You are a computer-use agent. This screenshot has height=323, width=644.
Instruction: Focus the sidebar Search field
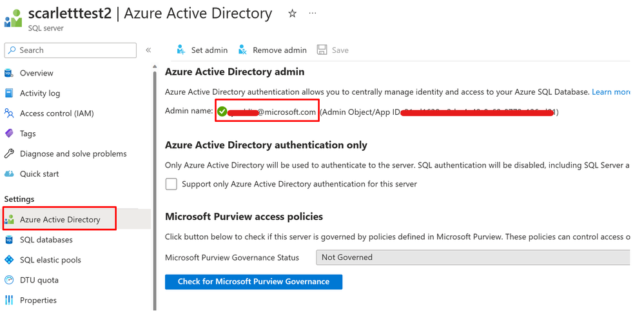point(70,50)
